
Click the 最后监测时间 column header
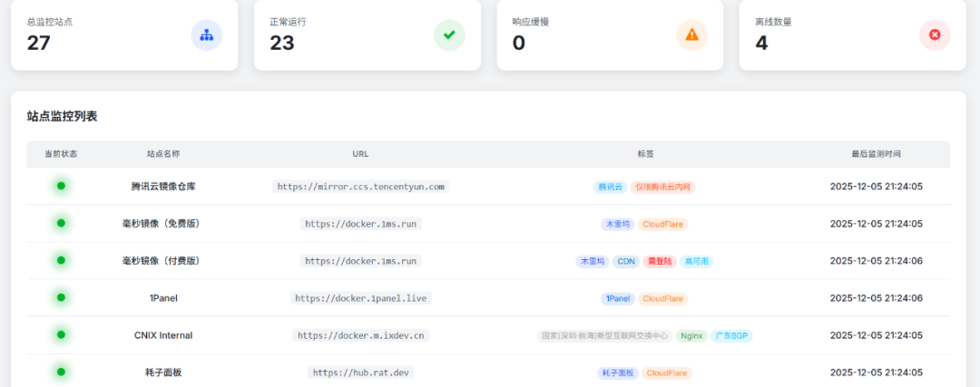pyautogui.click(x=877, y=153)
